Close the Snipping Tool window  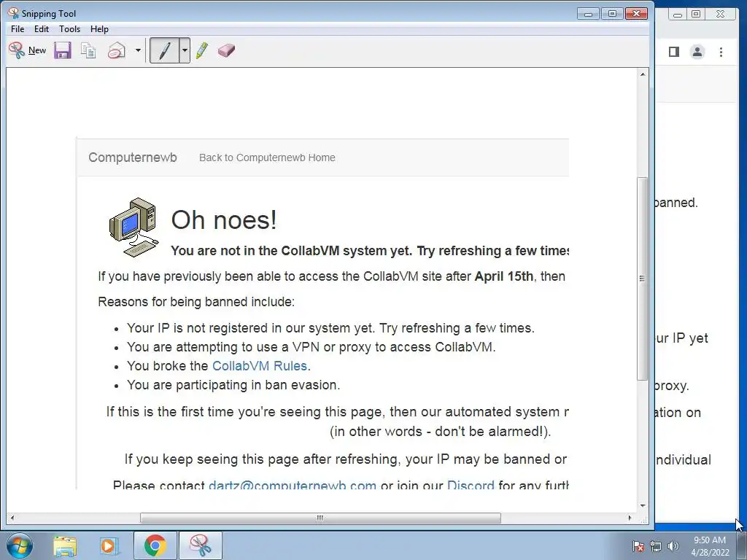pos(636,14)
